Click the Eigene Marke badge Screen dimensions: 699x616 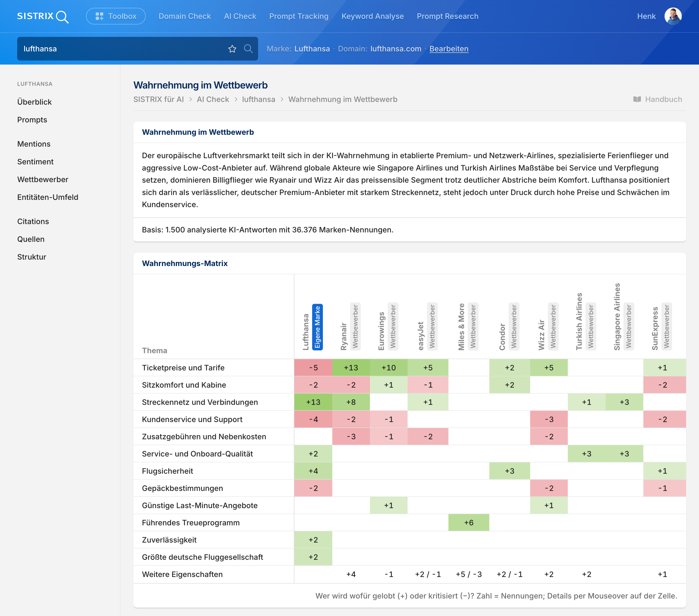pyautogui.click(x=317, y=327)
